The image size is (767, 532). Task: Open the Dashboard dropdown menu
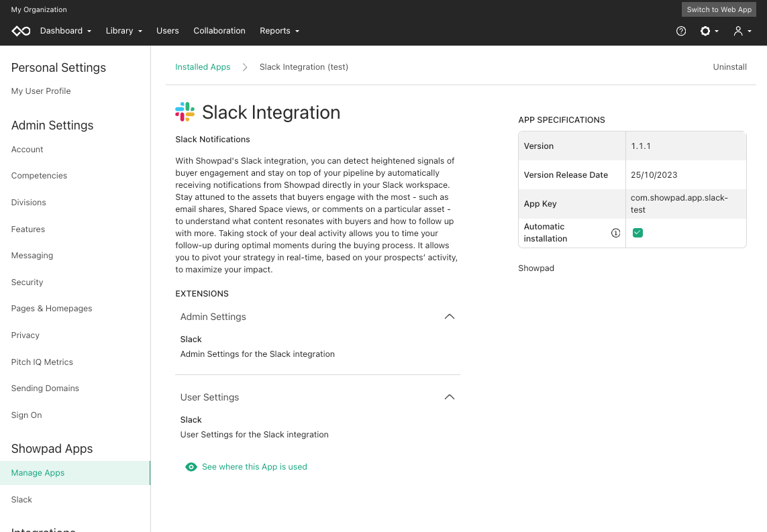click(66, 31)
